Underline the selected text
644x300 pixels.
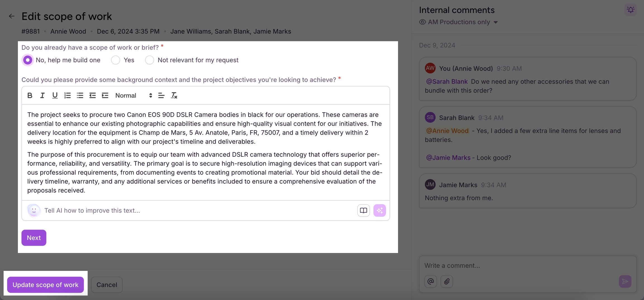pos(55,95)
